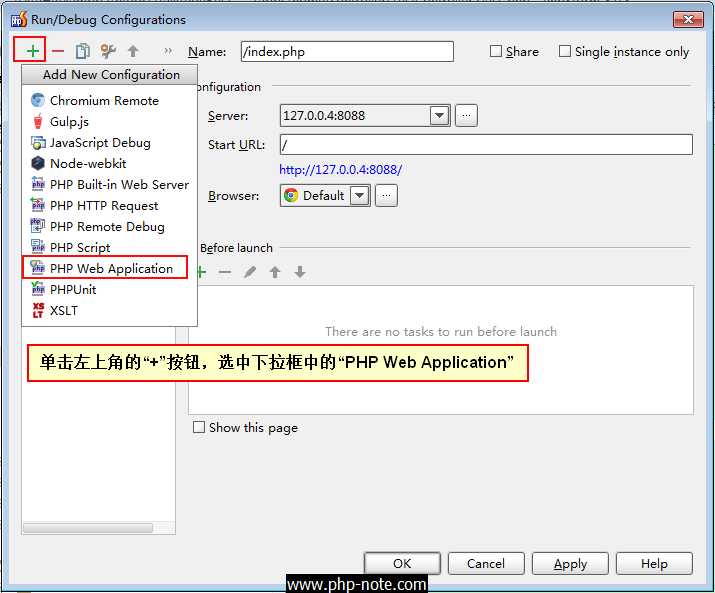Image resolution: width=715 pixels, height=593 pixels.
Task: Click the Node-webkit hexagon icon
Action: click(x=38, y=163)
